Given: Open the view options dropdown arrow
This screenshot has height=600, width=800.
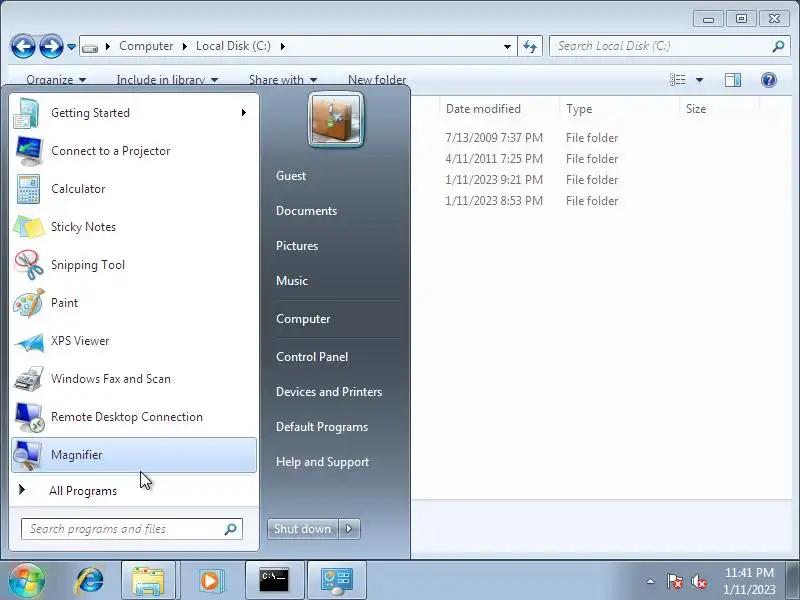Looking at the screenshot, I should pyautogui.click(x=699, y=80).
